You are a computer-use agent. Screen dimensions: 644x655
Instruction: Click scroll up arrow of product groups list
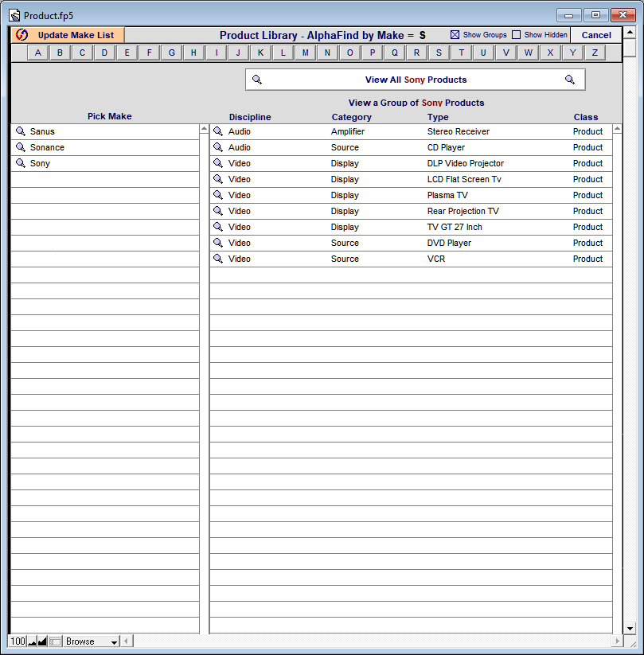point(617,129)
